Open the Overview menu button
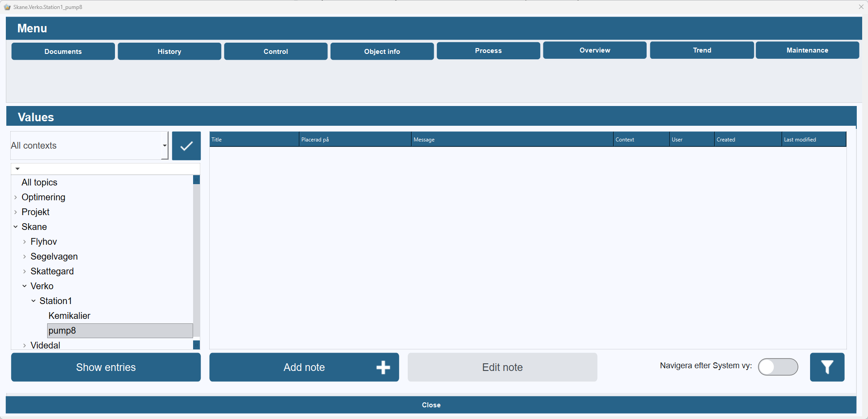The width and height of the screenshot is (868, 419). pyautogui.click(x=595, y=50)
